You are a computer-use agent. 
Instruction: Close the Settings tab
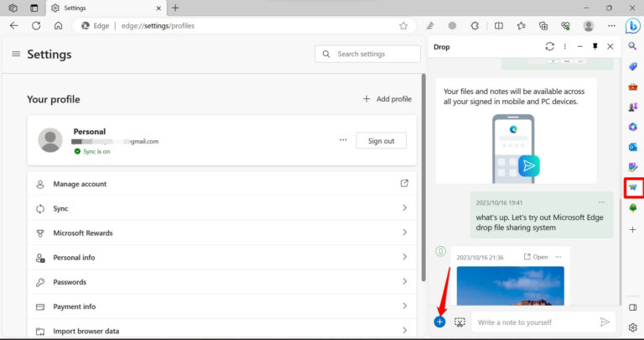[158, 8]
